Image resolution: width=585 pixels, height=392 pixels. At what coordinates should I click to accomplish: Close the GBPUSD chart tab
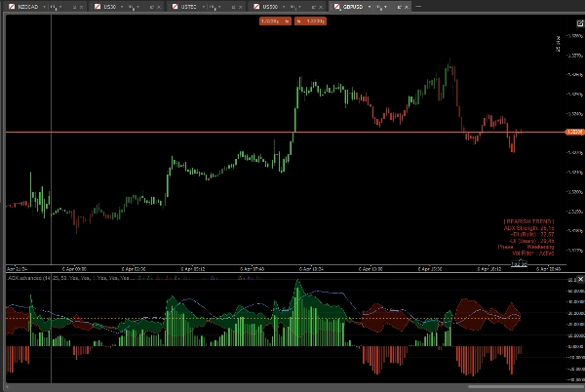(405, 6)
